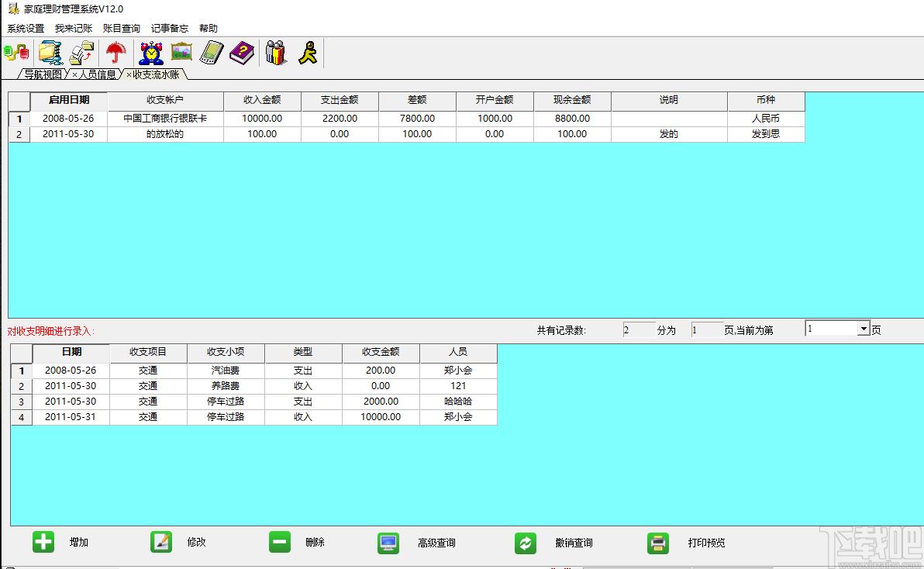Viewport: 924px width, 569px height.
Task: Click the compressed folder backup toolbar icon
Action: 50,53
